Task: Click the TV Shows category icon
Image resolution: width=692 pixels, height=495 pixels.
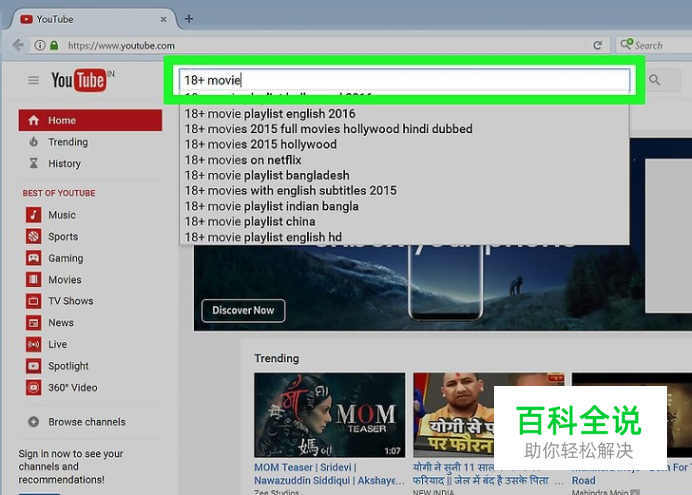Action: (x=34, y=301)
